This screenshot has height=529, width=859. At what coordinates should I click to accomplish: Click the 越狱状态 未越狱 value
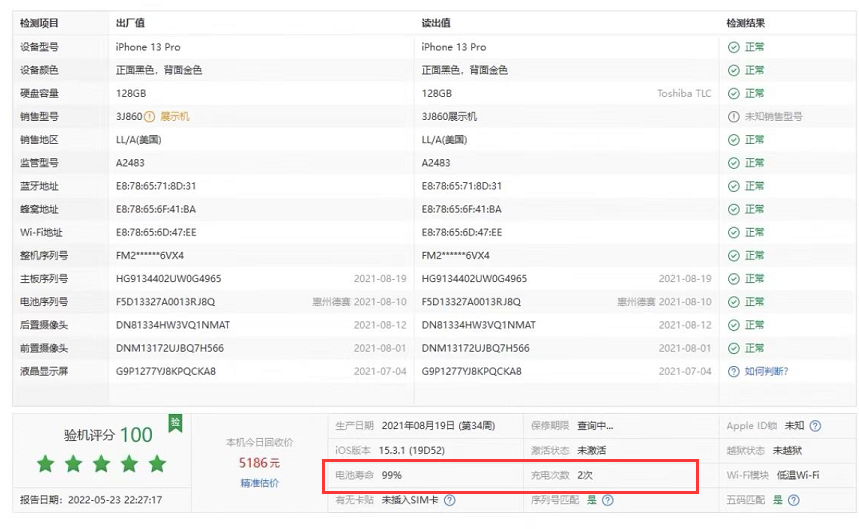(787, 450)
